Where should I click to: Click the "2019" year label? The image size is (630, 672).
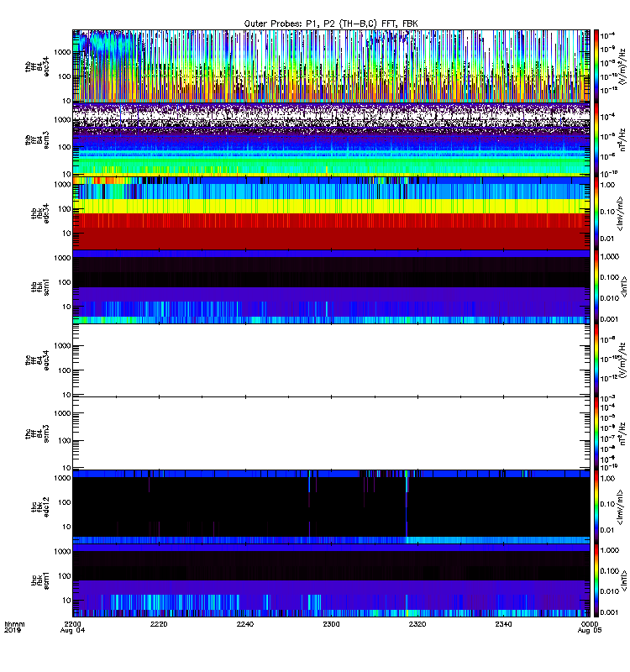pyautogui.click(x=13, y=631)
